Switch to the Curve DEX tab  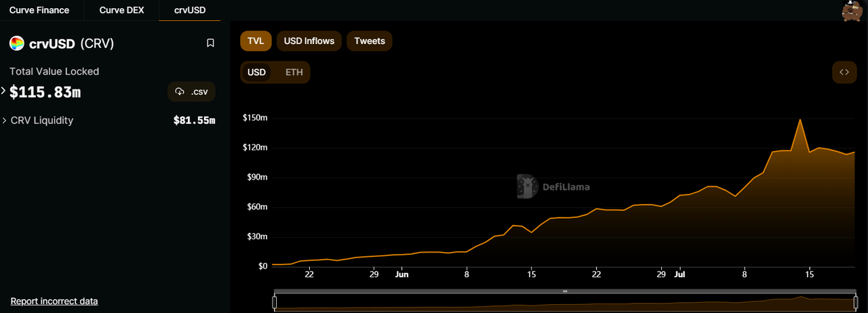click(x=121, y=10)
